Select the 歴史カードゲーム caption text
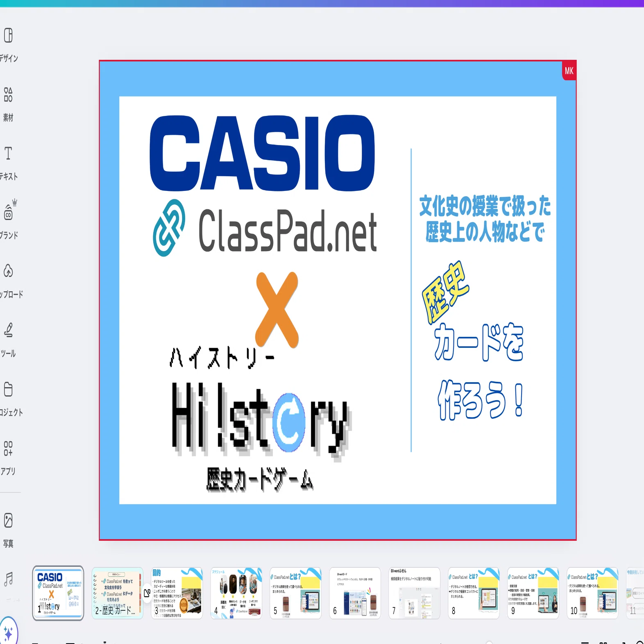The image size is (644, 644). [260, 479]
